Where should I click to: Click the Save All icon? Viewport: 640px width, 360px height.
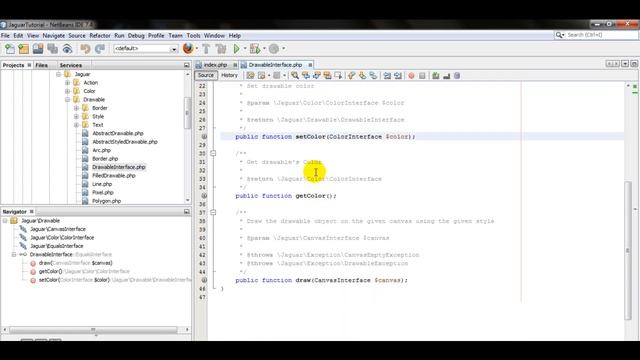[53, 49]
